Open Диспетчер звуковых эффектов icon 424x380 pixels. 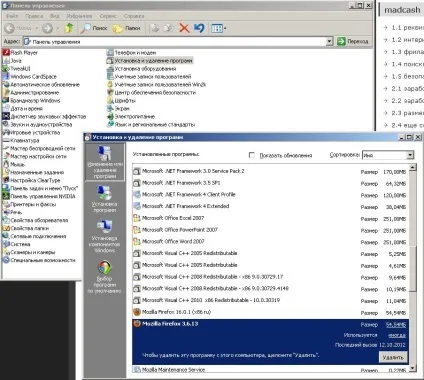coord(44,117)
